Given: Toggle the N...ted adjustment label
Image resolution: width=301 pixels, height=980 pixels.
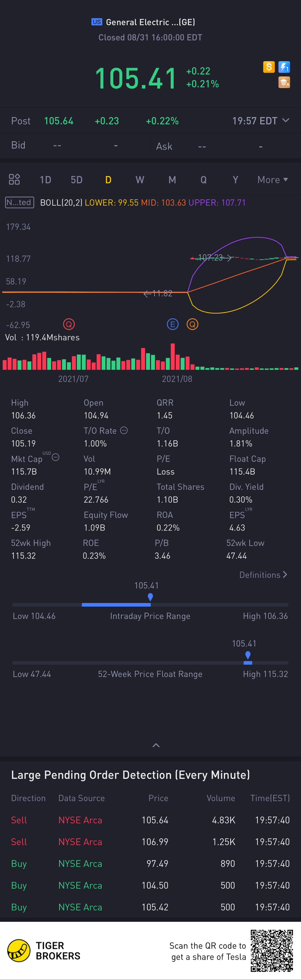Looking at the screenshot, I should pos(20,202).
